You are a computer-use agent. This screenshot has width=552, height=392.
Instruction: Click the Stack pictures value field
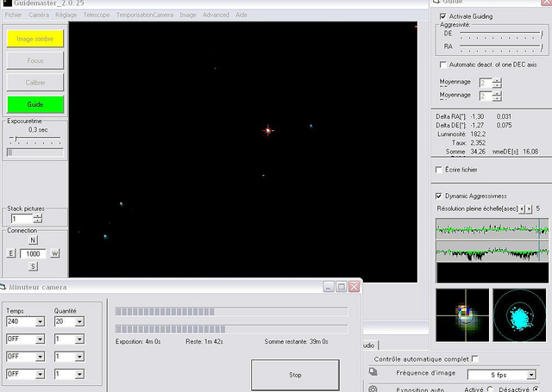[22, 219]
